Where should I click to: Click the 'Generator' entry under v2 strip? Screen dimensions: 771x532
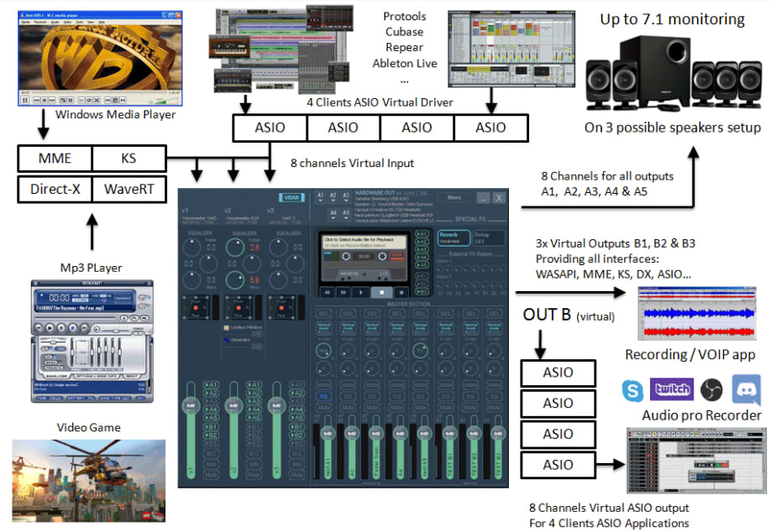pos(238,340)
